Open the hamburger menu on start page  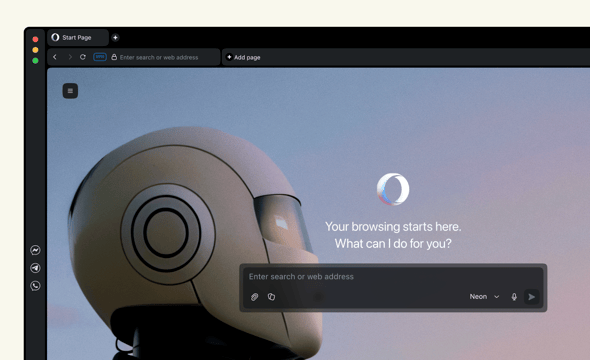click(70, 91)
